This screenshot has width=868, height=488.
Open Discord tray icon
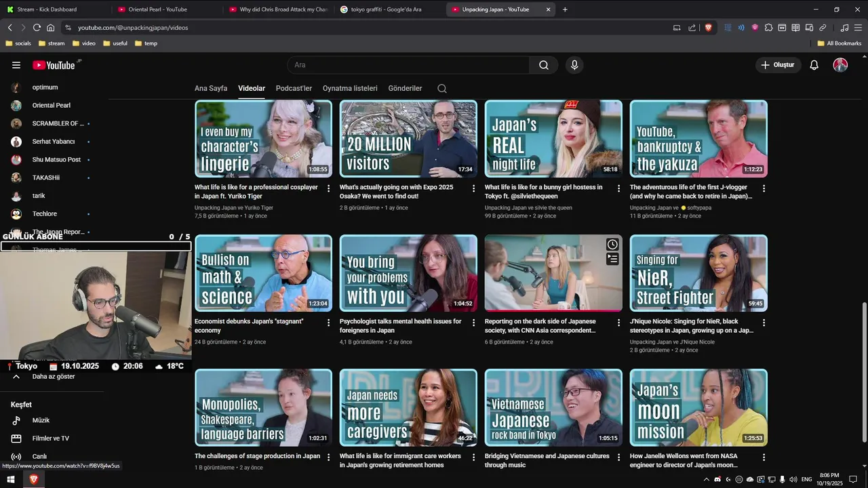click(x=717, y=479)
